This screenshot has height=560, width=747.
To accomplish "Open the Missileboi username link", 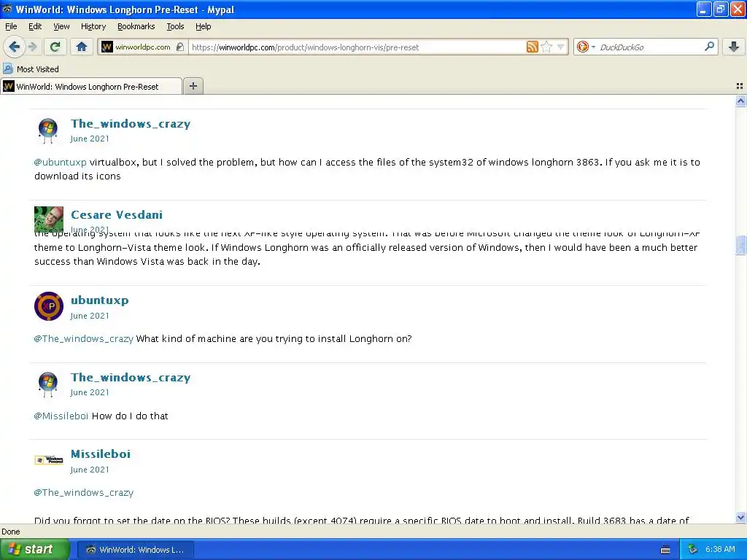I will (x=101, y=454).
